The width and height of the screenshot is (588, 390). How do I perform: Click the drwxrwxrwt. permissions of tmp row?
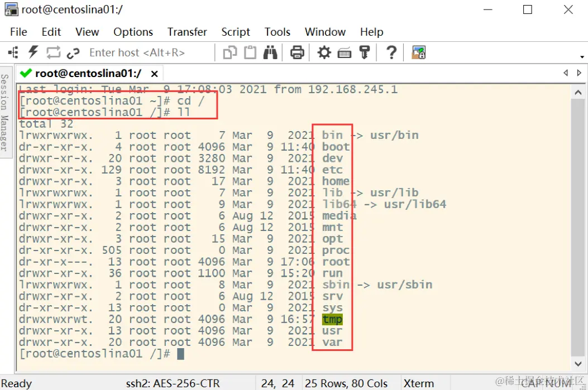point(55,320)
